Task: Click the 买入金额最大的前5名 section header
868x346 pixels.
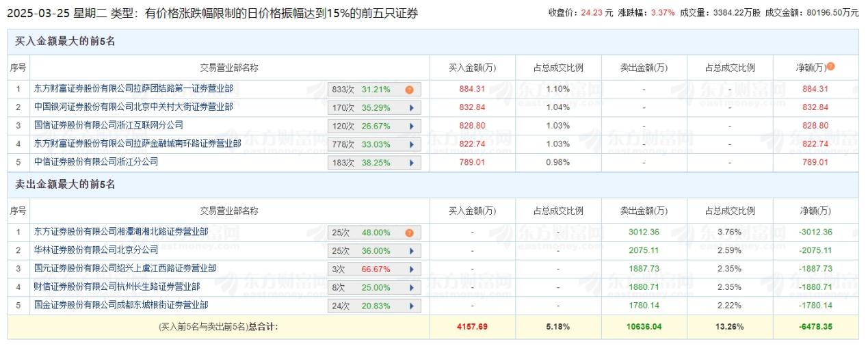Action: pyautogui.click(x=66, y=42)
